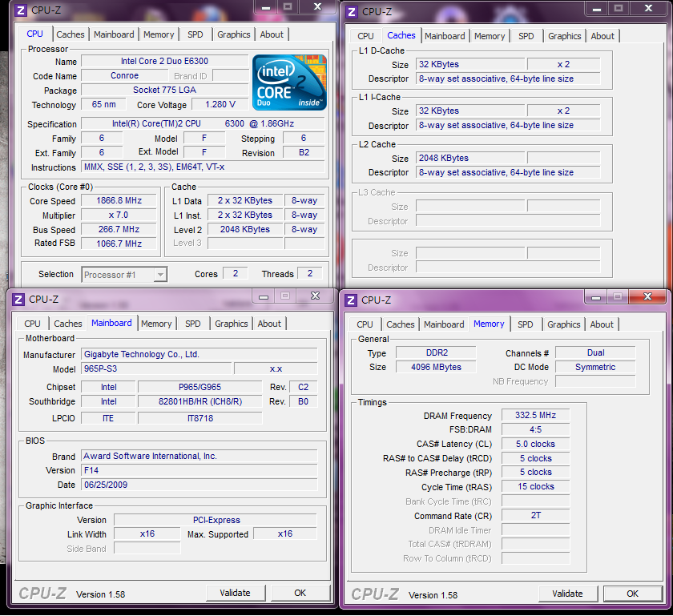Close the Memory tab CPU-Z window
Viewport: 673px width, 616px height.
point(647,297)
